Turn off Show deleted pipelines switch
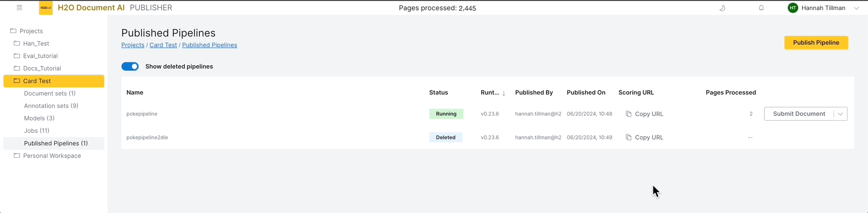 click(130, 66)
